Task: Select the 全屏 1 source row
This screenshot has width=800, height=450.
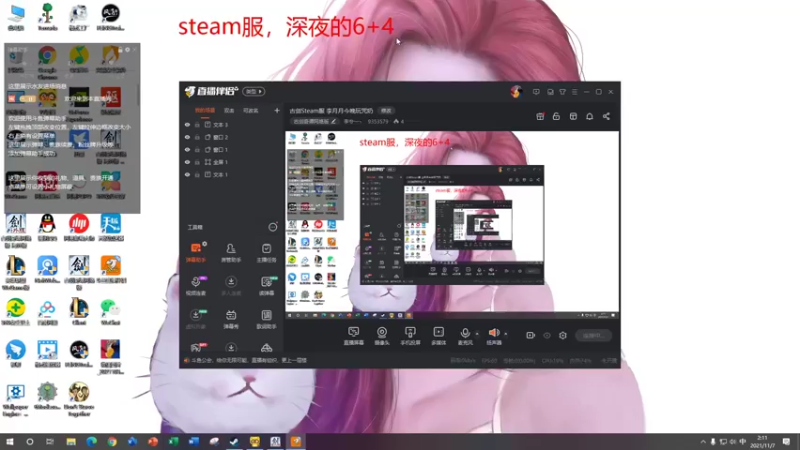Action: pos(232,162)
